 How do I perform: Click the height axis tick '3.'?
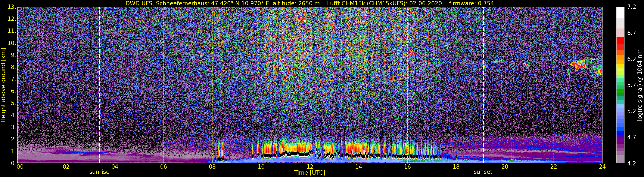[13, 127]
